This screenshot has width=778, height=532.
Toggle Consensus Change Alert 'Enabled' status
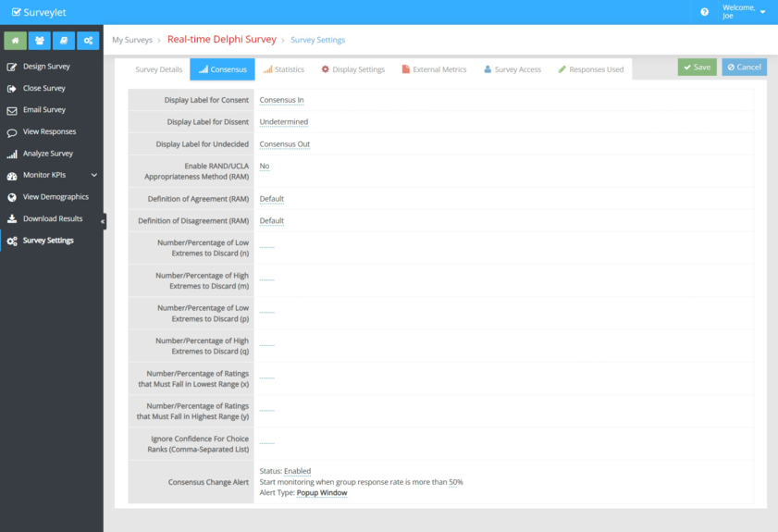tap(297, 471)
